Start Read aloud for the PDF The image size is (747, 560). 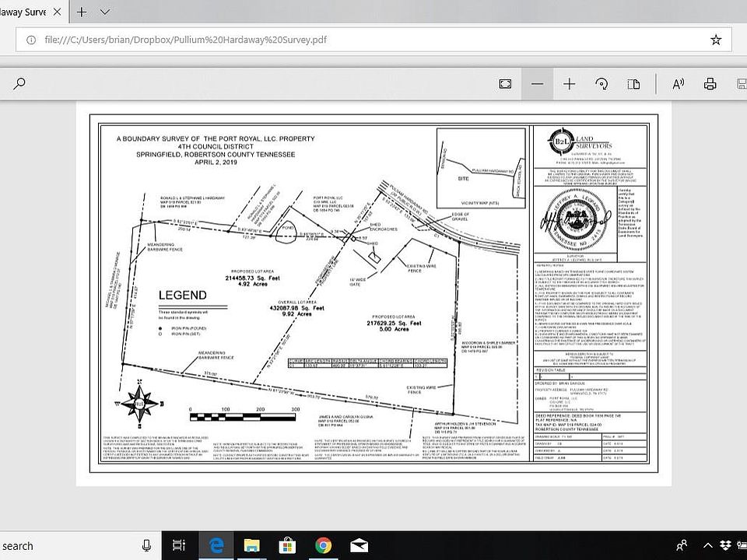tap(678, 84)
